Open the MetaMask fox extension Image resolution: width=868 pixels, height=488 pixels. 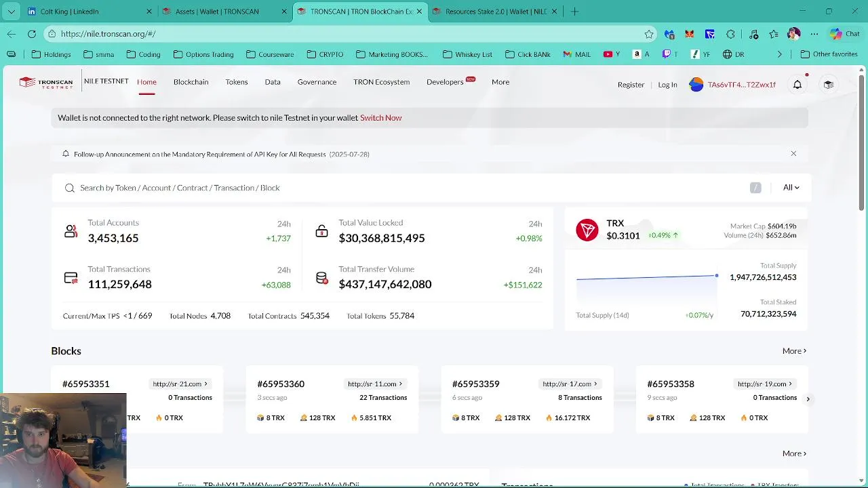click(689, 34)
